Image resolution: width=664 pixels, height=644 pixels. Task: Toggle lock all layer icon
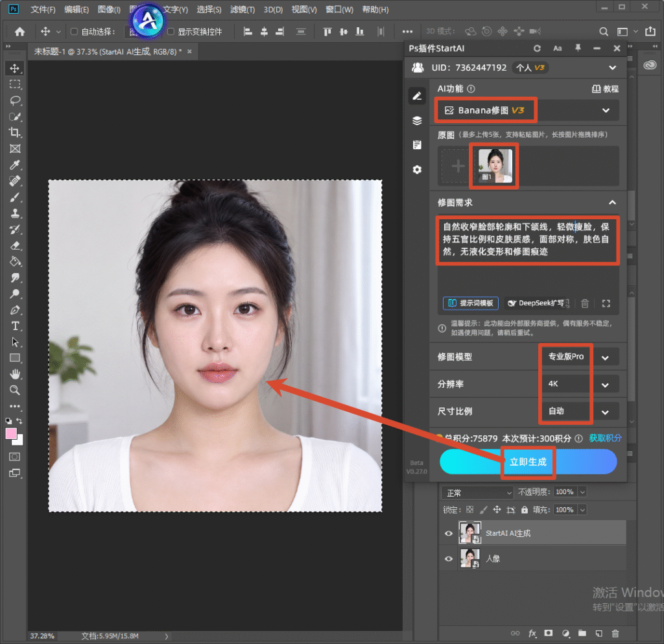(x=524, y=510)
